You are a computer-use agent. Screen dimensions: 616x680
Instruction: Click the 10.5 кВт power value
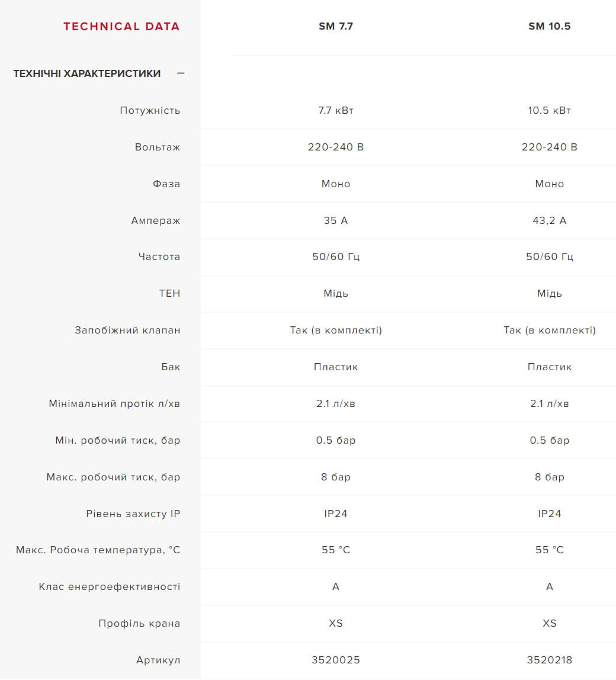click(x=549, y=110)
